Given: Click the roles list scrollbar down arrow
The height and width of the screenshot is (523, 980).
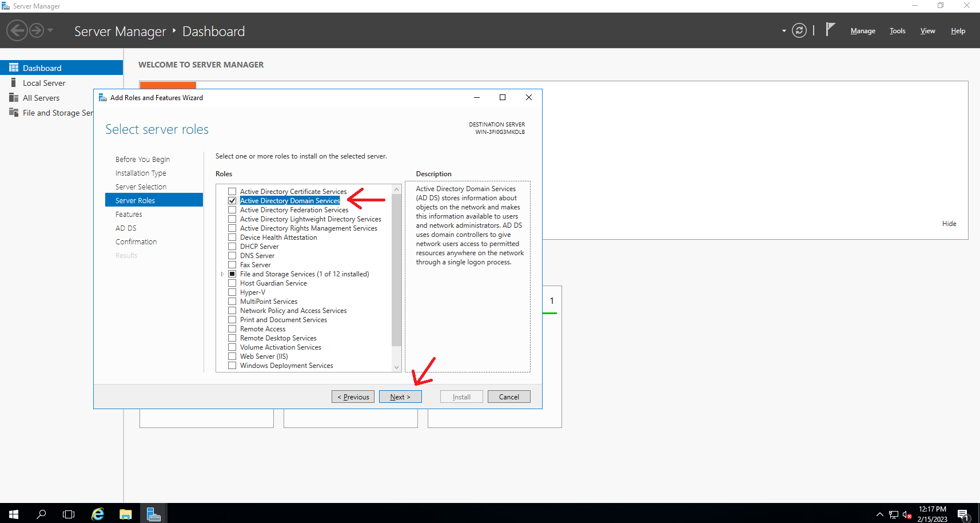Looking at the screenshot, I should (397, 367).
